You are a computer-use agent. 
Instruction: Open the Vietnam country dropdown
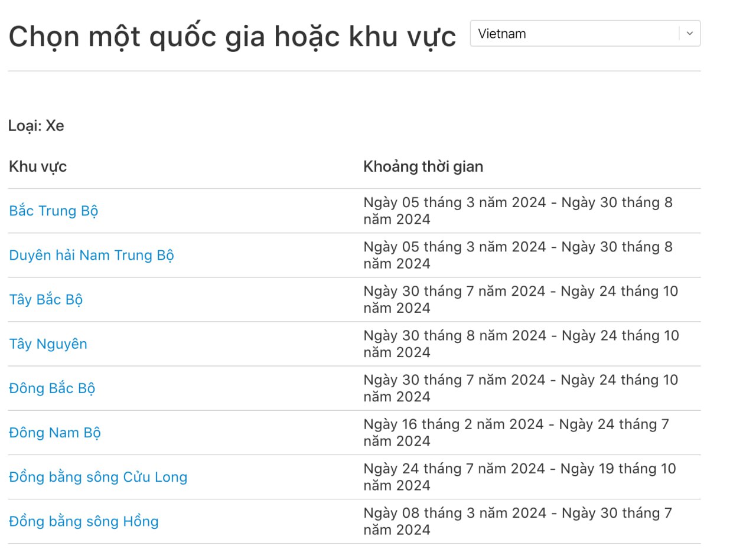coord(585,34)
